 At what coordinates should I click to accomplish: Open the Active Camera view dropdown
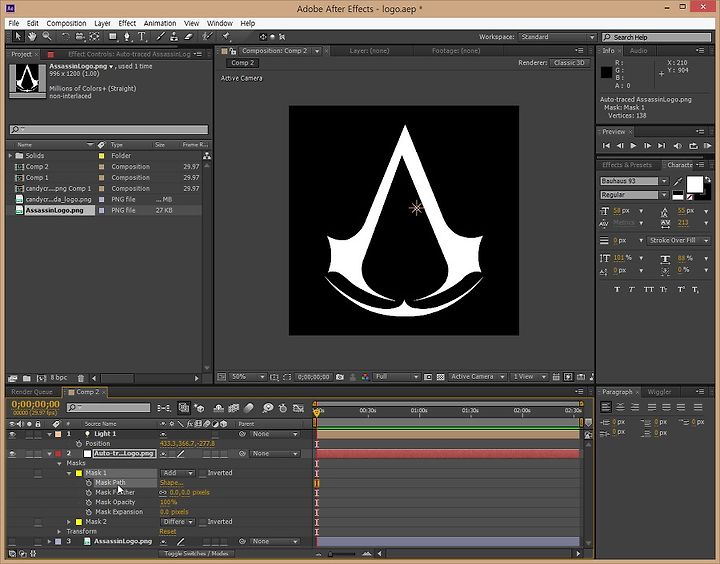coord(477,377)
